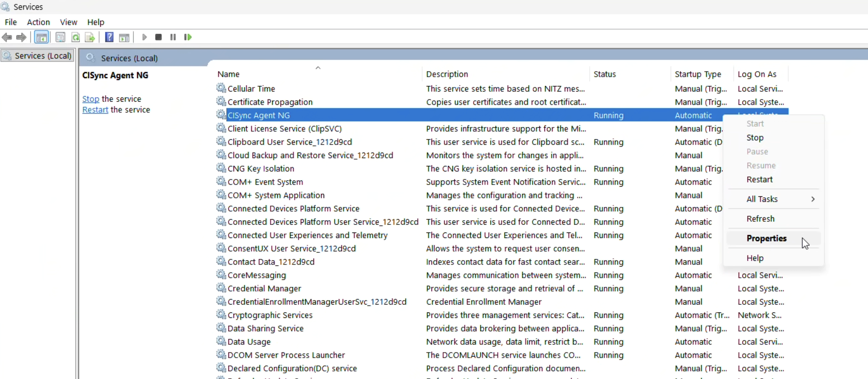
Task: Sort by the Startup Type column header
Action: (x=702, y=74)
